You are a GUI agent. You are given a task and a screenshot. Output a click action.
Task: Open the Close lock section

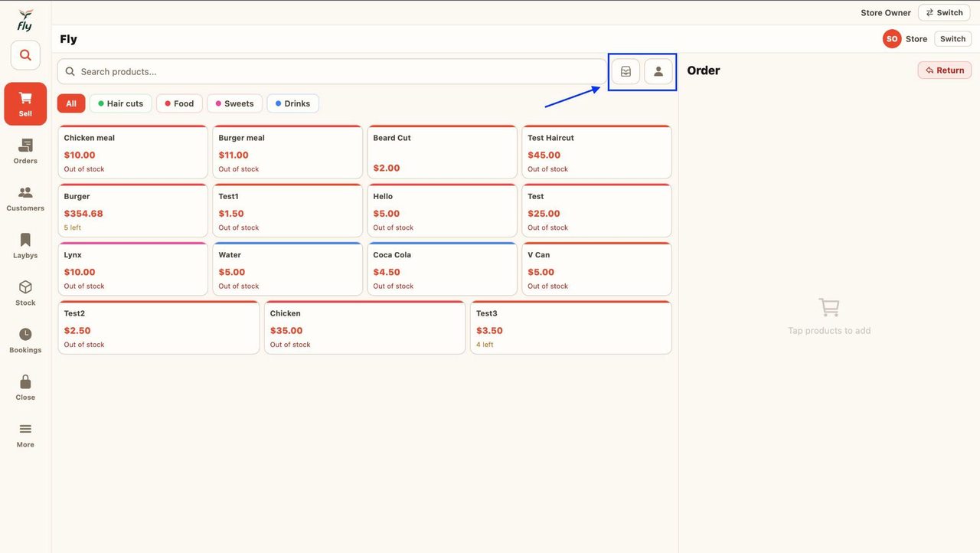point(25,388)
